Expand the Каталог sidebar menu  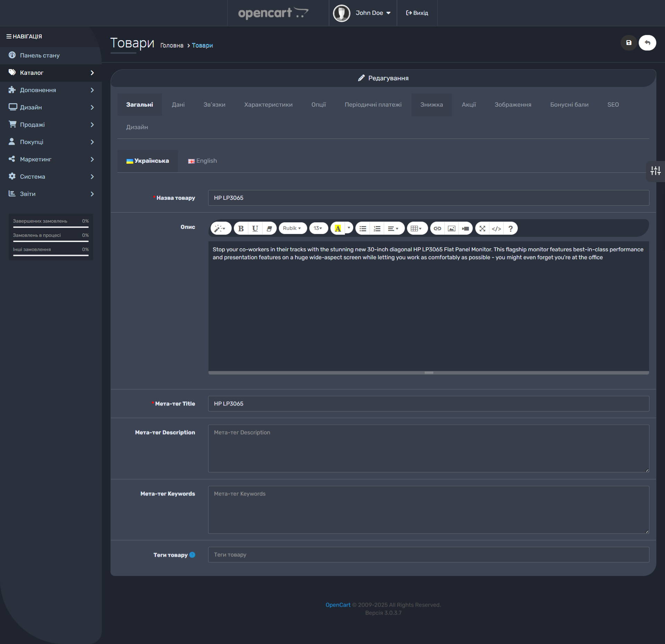pyautogui.click(x=51, y=73)
